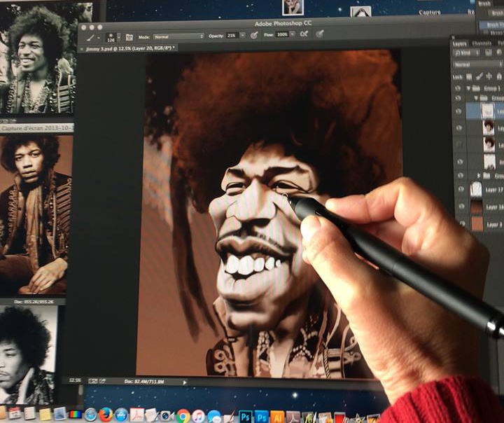Open Preview icon in the Dock
Viewport: 504px width, 423px height.
click(59, 414)
